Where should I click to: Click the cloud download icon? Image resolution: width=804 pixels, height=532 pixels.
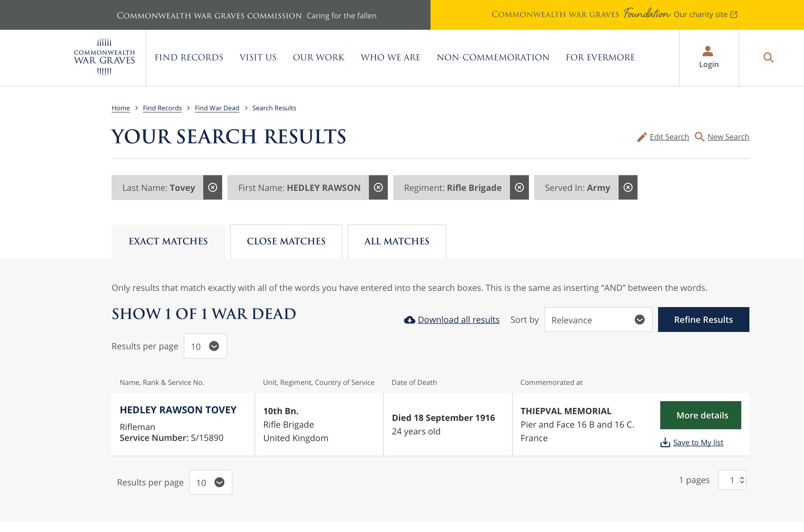point(409,320)
